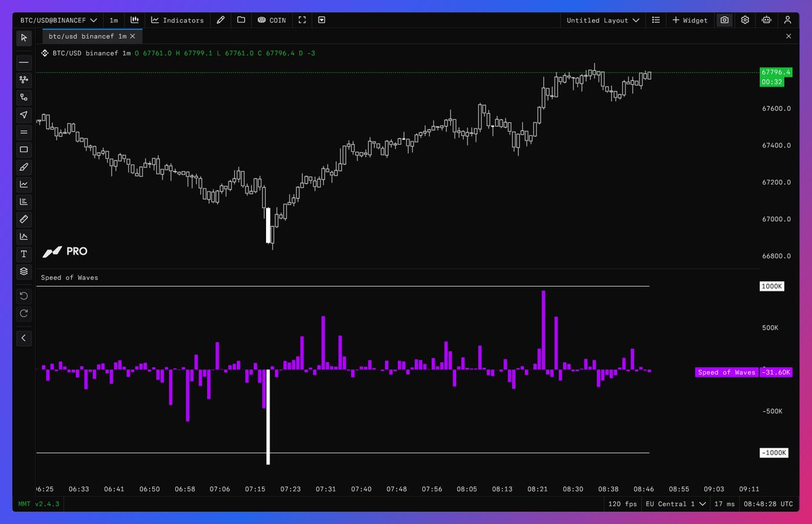Screen dimensions: 812x524
Task: Click the 67796.4 current price label
Action: [776, 72]
